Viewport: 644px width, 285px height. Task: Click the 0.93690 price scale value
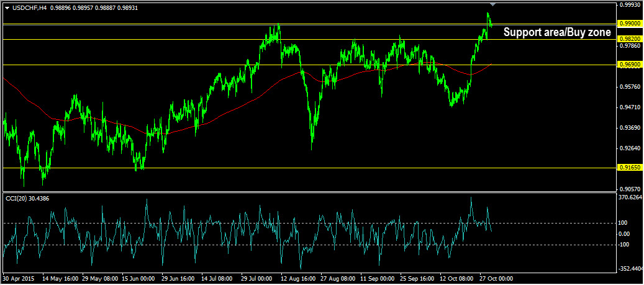coord(630,128)
